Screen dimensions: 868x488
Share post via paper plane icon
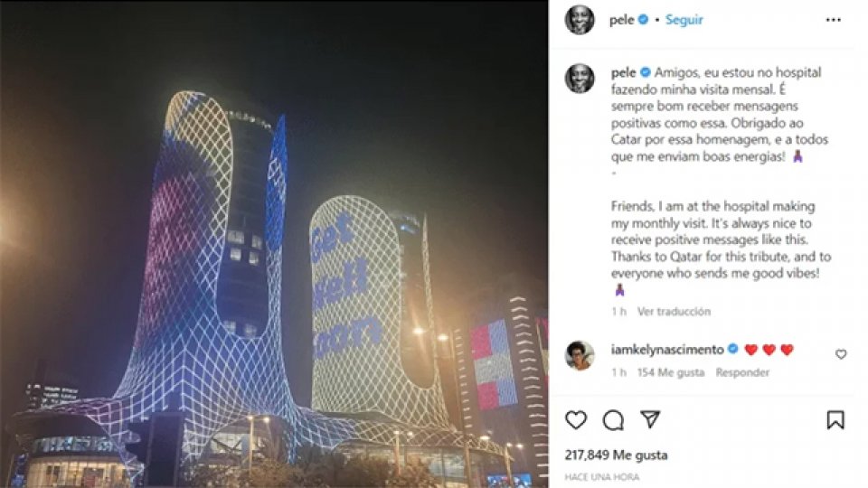[650, 419]
